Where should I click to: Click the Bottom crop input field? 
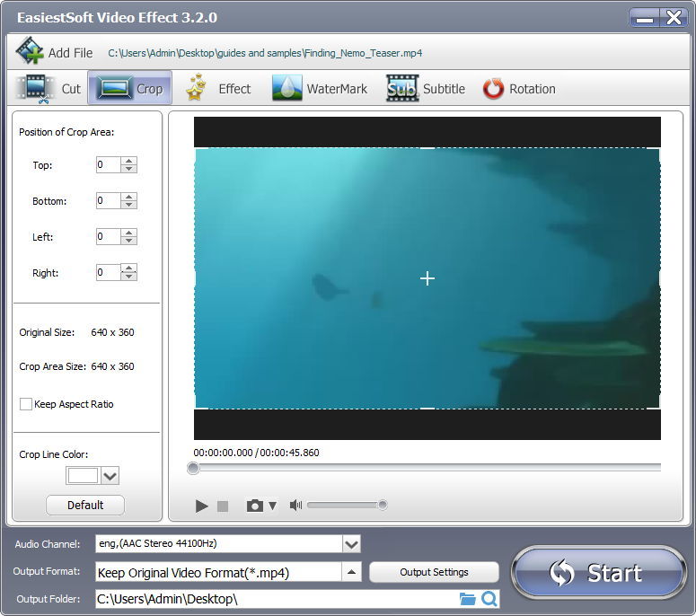(x=109, y=200)
